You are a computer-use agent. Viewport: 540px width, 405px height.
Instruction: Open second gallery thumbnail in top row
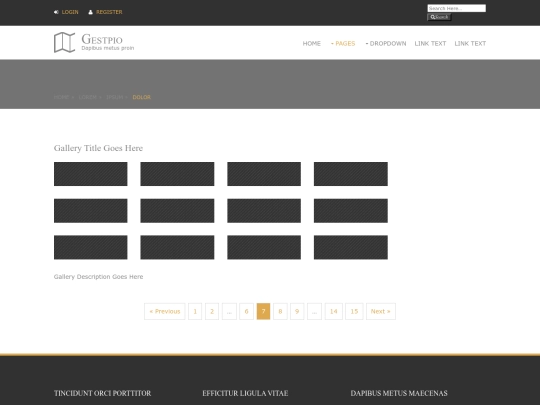tap(177, 174)
